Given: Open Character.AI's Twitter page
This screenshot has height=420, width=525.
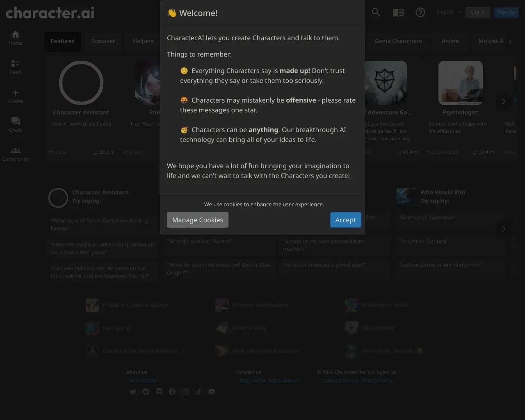Looking at the screenshot, I should [x=132, y=392].
